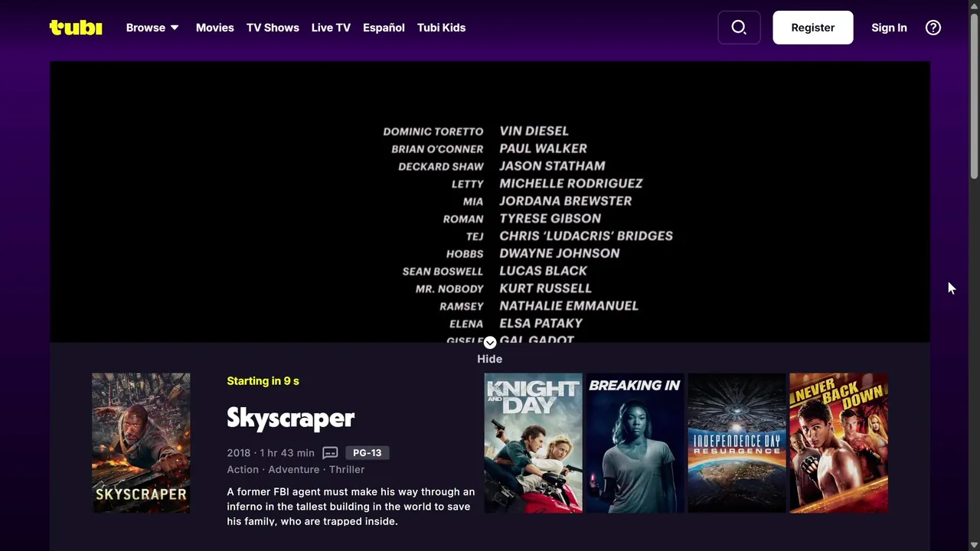Click the closed captions icon for Skyscraper
980x551 pixels.
[330, 453]
